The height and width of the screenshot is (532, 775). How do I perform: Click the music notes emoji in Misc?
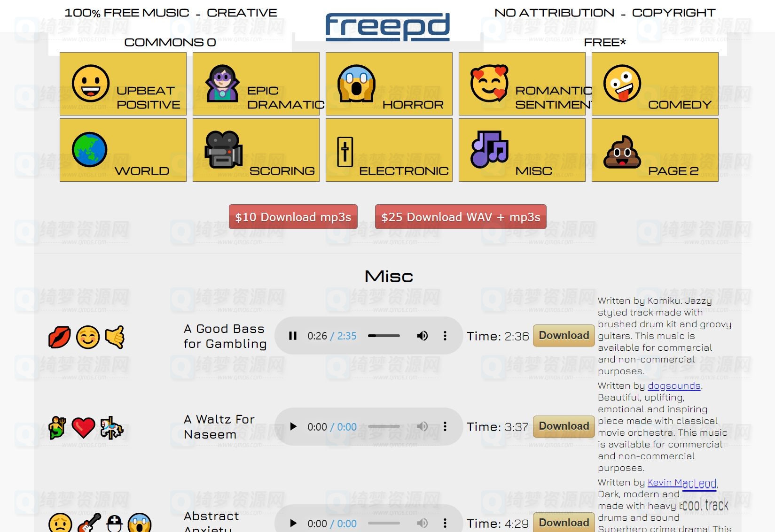[489, 149]
